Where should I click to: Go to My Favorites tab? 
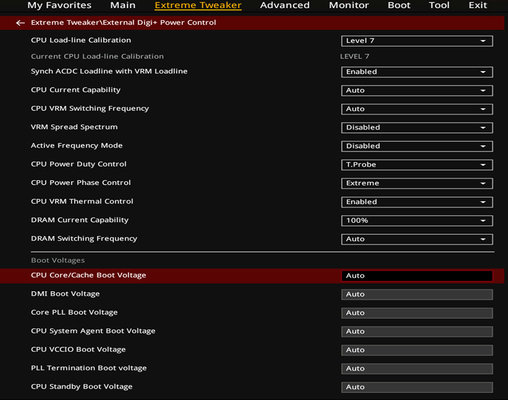(x=59, y=5)
